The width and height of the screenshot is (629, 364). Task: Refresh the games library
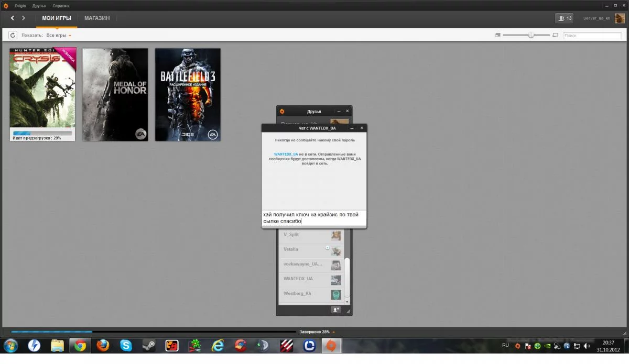[13, 35]
